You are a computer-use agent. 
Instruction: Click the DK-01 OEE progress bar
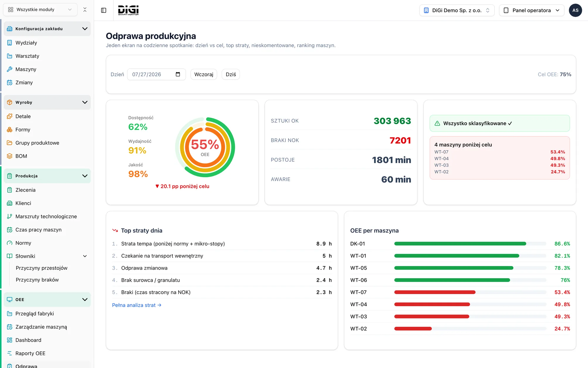[x=470, y=244]
